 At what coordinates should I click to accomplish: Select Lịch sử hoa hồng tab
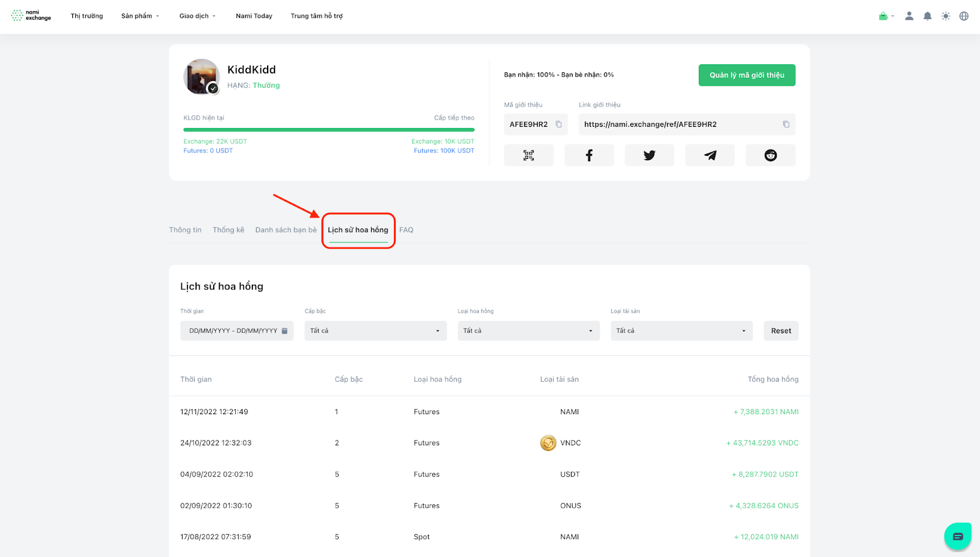[358, 230]
